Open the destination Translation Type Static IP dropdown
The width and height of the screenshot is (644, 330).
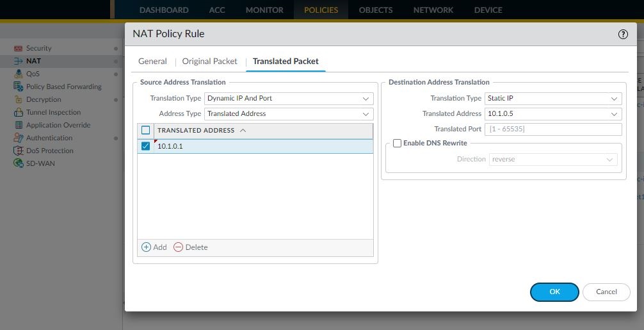(x=553, y=99)
